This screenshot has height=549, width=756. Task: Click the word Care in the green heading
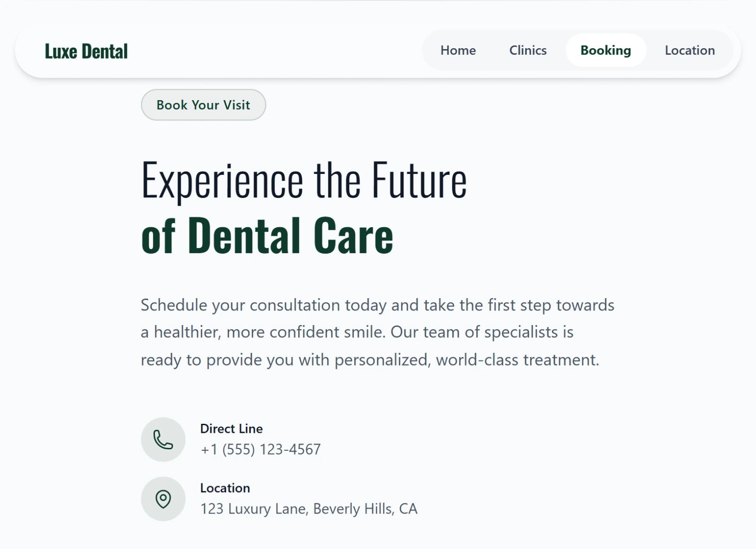tap(353, 235)
